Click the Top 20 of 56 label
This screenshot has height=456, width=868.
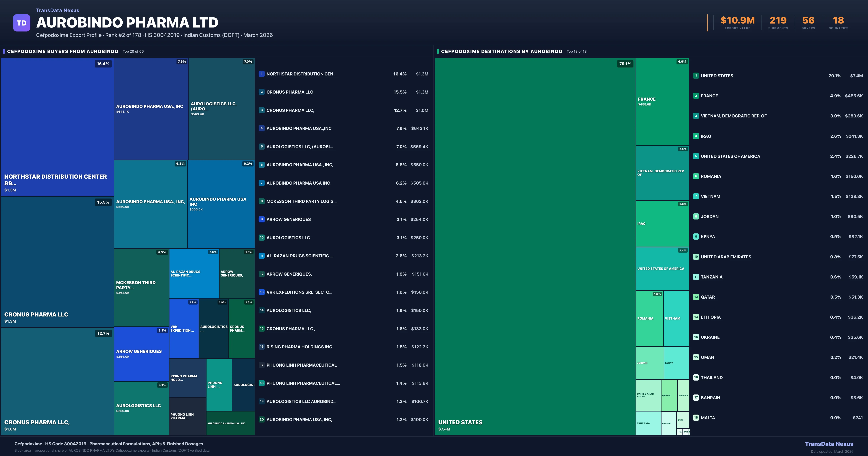click(133, 52)
